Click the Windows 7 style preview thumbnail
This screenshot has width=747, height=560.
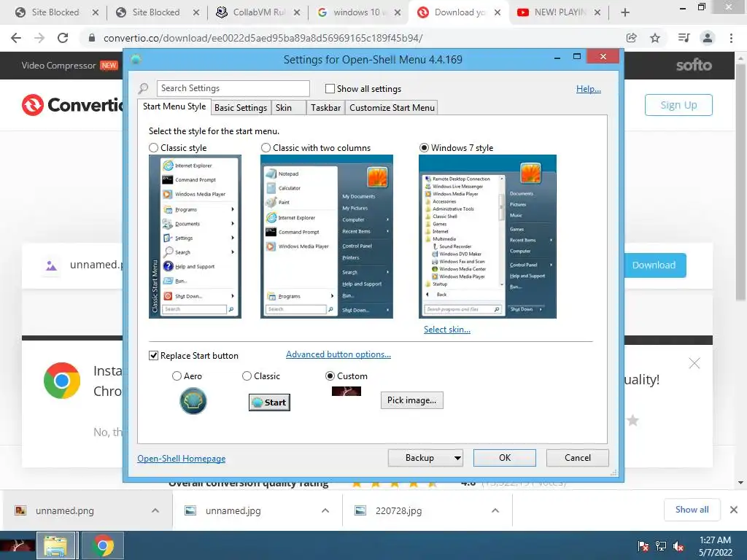click(x=487, y=237)
